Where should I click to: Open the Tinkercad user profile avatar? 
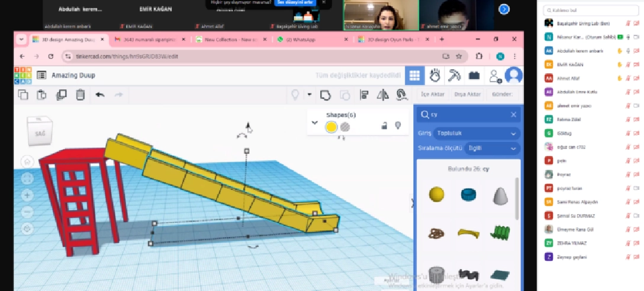point(513,75)
